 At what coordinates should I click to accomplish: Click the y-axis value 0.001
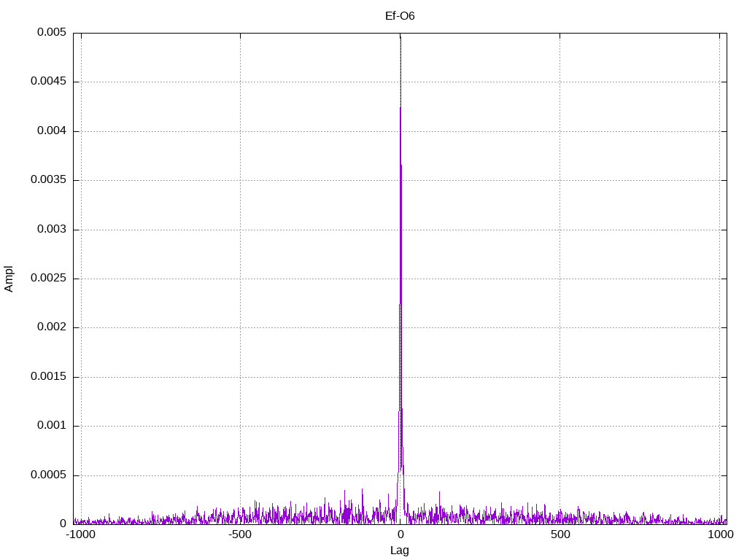point(52,426)
